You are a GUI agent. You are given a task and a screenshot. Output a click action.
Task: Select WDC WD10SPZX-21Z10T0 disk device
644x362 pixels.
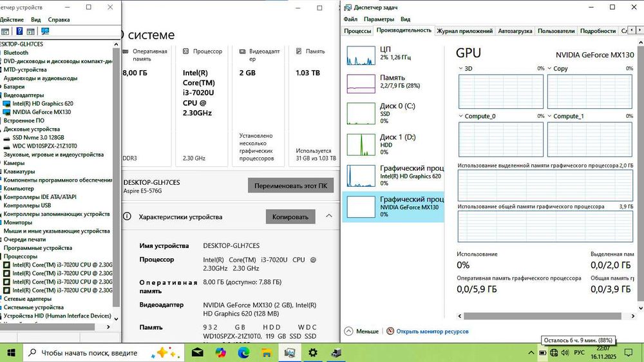tap(45, 146)
